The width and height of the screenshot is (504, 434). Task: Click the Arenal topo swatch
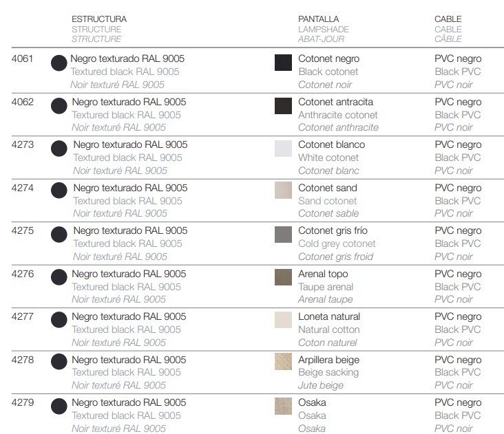tap(283, 277)
